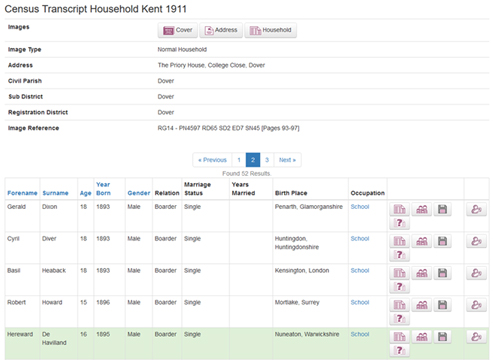This screenshot has width=493, height=360.
Task: Click the question-mark icon for Robert Howard
Action: [399, 319]
